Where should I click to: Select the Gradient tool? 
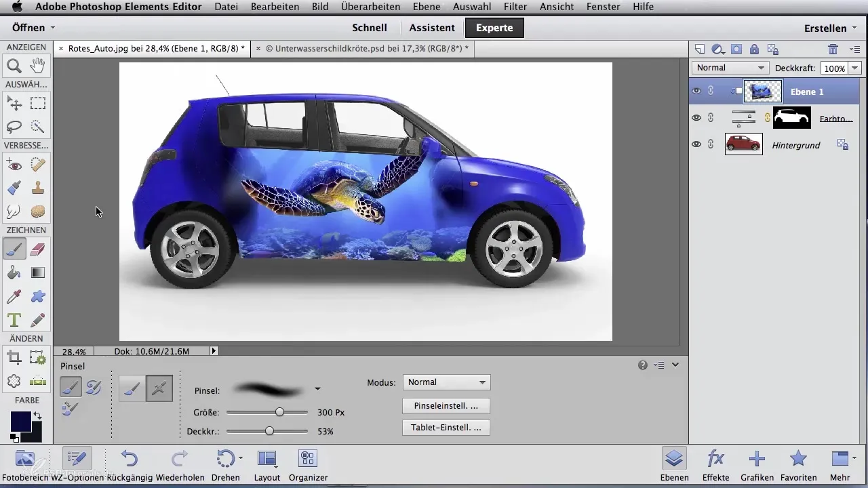click(x=38, y=272)
